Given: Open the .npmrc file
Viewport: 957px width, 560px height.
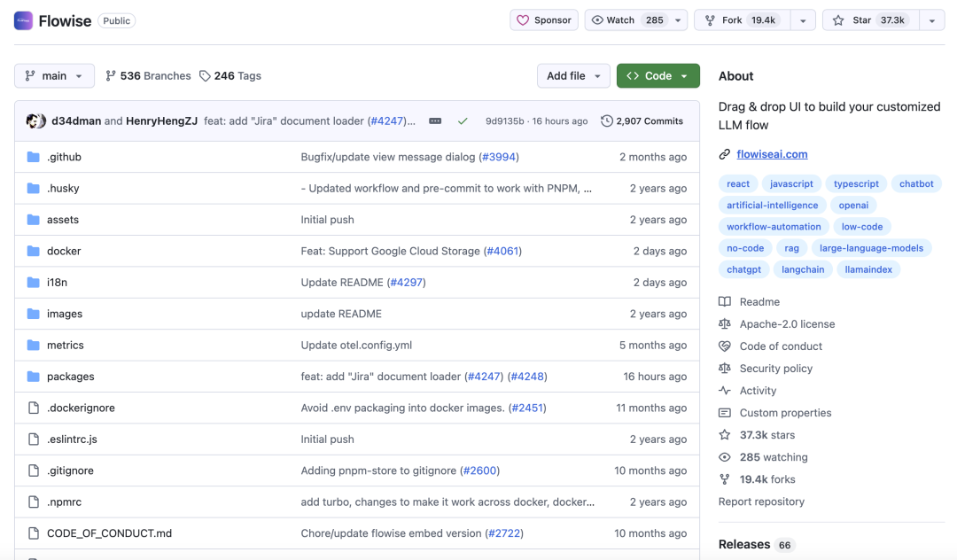Looking at the screenshot, I should [64, 502].
